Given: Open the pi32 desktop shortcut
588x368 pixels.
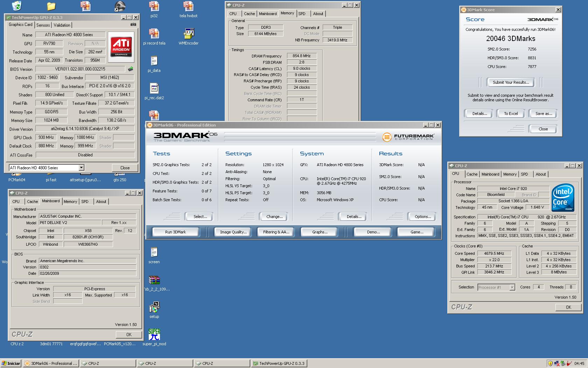Looking at the screenshot, I should pyautogui.click(x=154, y=9).
